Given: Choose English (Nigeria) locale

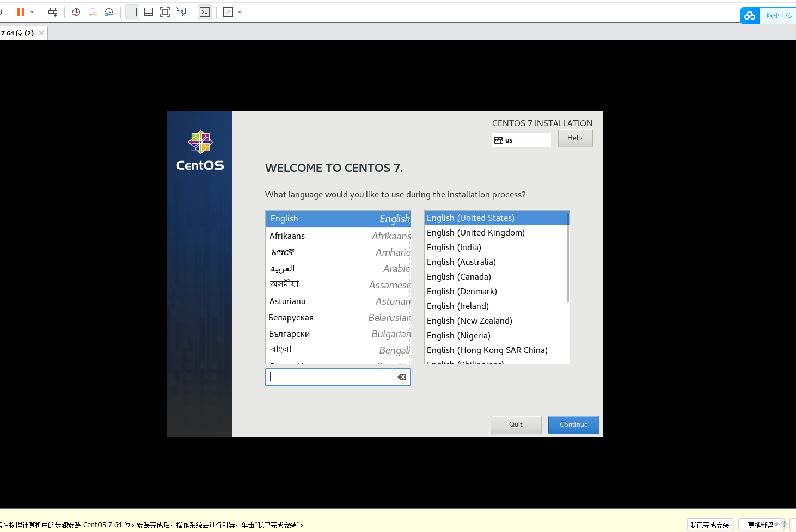Looking at the screenshot, I should [495, 336].
